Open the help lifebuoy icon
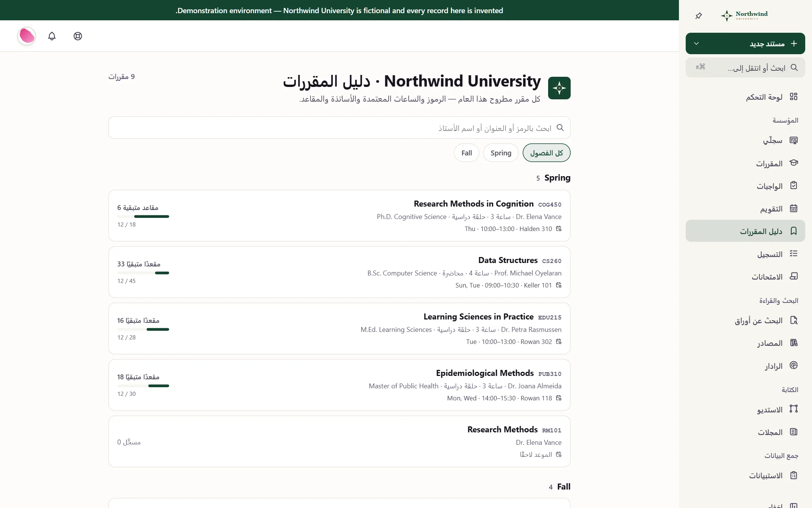 pos(78,36)
